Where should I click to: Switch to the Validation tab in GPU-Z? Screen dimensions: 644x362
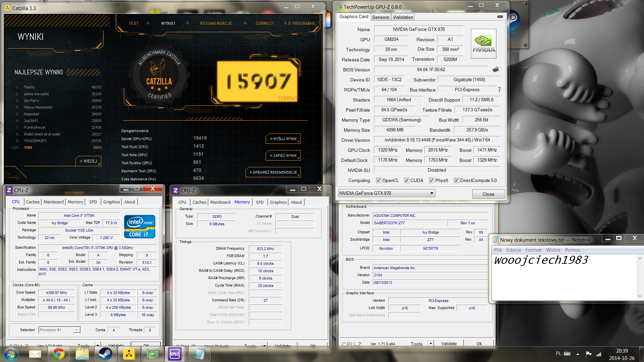pos(403,17)
